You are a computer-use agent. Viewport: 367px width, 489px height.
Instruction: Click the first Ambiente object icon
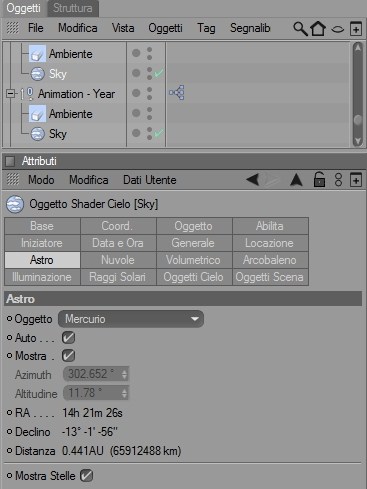click(x=37, y=54)
